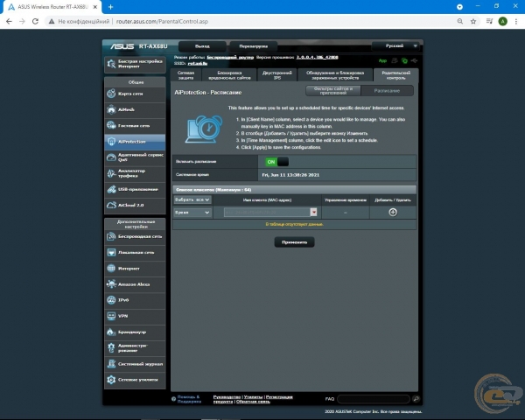Switch to Фильтры сайтов и приложений
The height and width of the screenshot is (420, 525).
pos(333,91)
